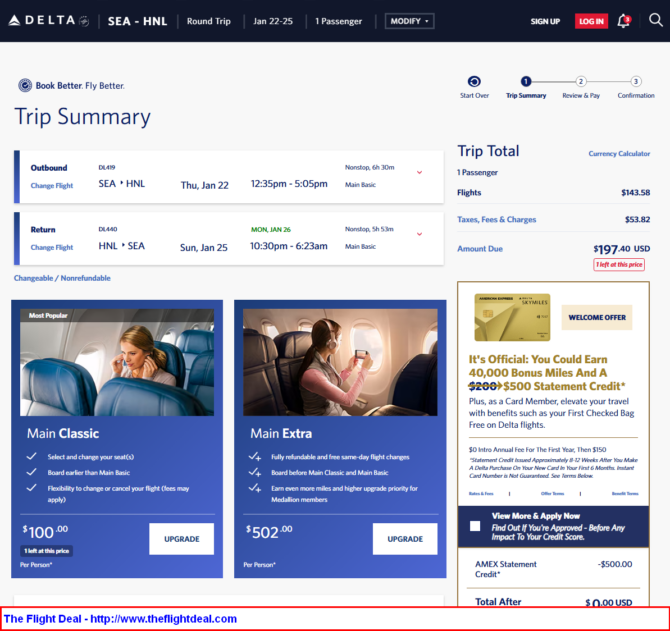Click step 3 Confirmation circle
The height and width of the screenshot is (631, 670).
coord(636,82)
